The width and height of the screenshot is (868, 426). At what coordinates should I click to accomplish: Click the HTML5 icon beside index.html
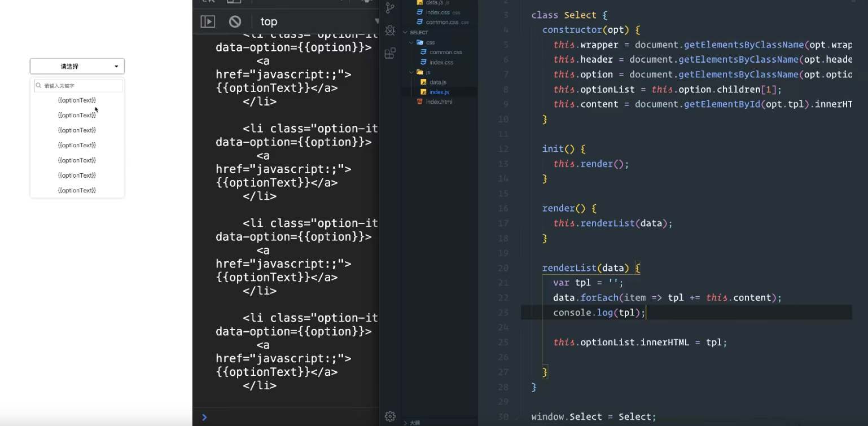(419, 102)
